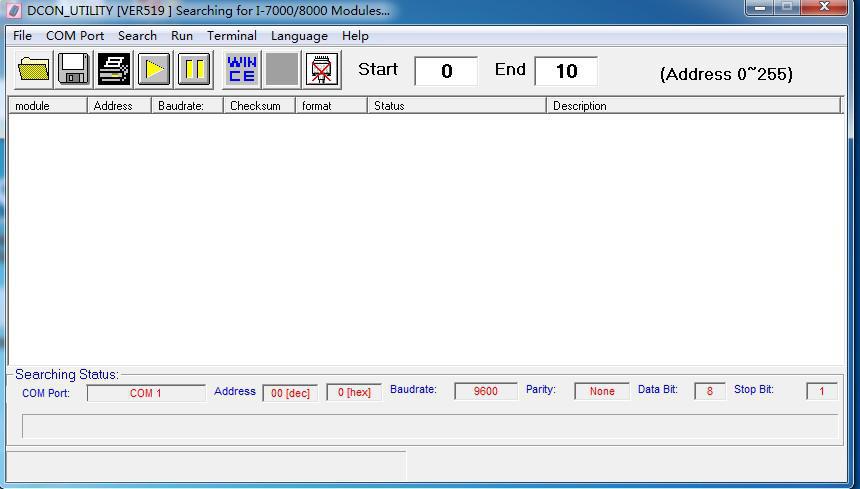Image resolution: width=860 pixels, height=489 pixels.
Task: Click the Data Bit value 8
Action: tap(710, 391)
